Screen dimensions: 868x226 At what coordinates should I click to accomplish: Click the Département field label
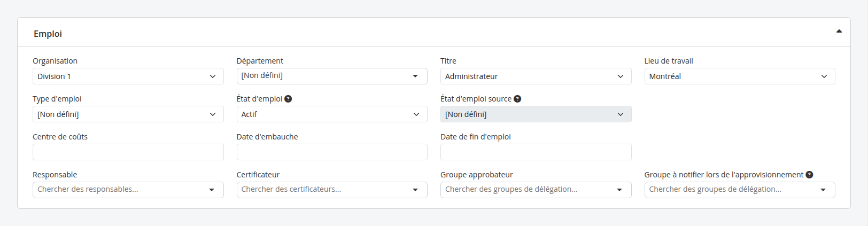click(260, 61)
